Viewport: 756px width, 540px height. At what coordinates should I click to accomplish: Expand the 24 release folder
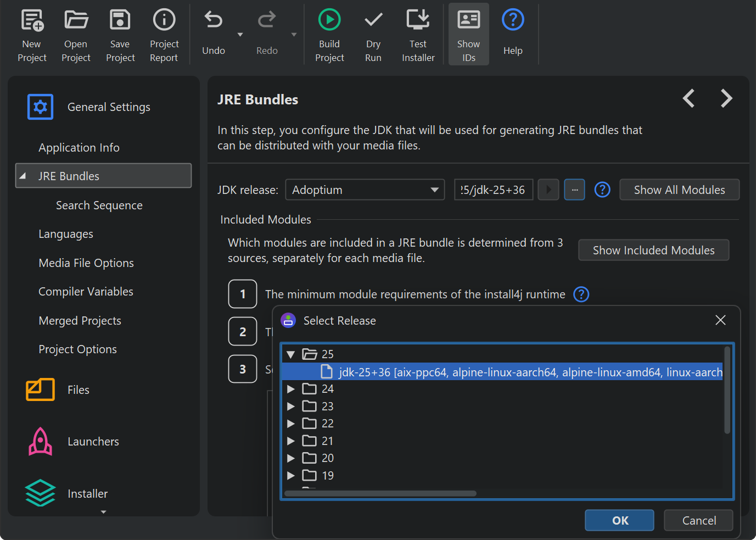click(x=291, y=389)
